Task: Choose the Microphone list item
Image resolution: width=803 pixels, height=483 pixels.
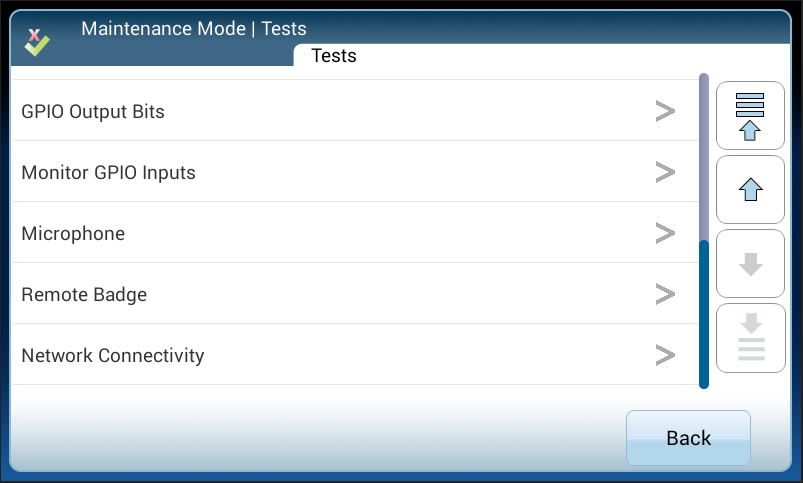Action: pos(73,234)
